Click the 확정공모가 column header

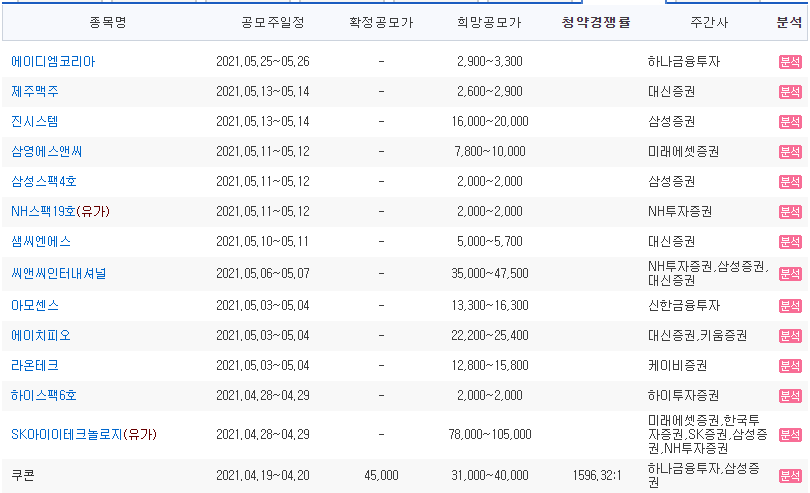[x=381, y=22]
